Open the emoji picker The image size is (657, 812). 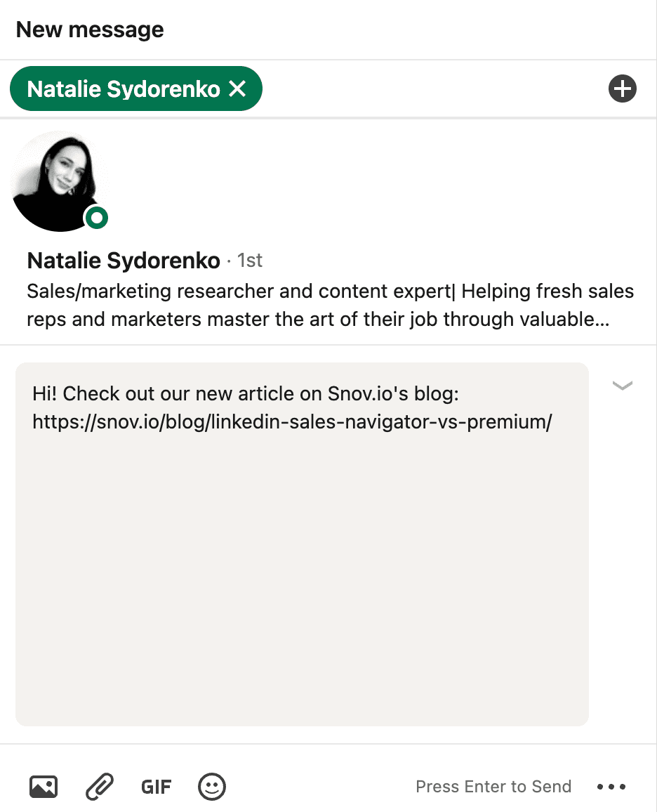[x=212, y=786]
